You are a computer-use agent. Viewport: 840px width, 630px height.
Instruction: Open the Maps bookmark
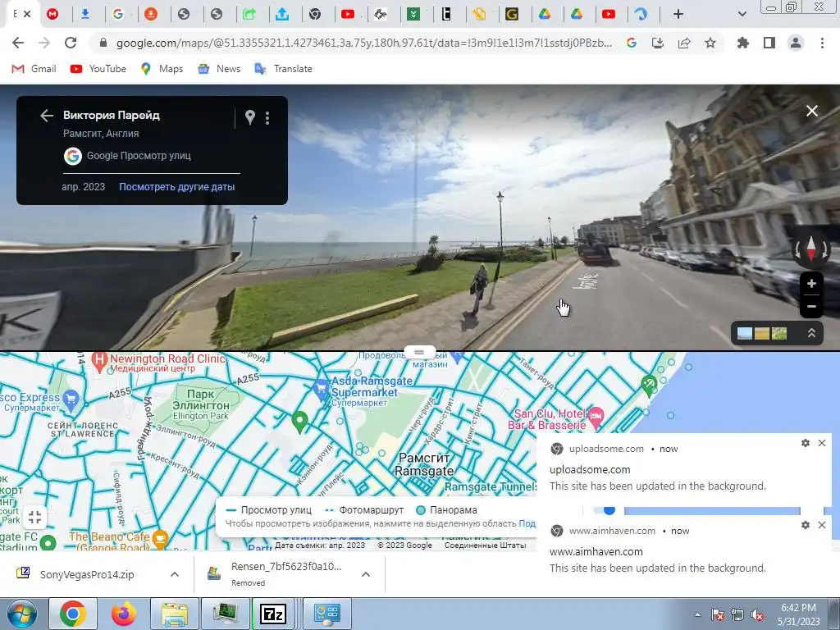[x=162, y=69]
